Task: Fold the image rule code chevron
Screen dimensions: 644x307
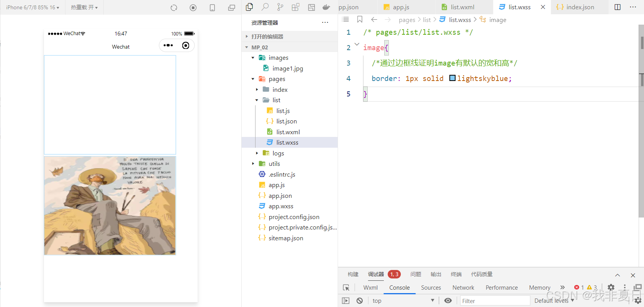Action: click(x=357, y=44)
